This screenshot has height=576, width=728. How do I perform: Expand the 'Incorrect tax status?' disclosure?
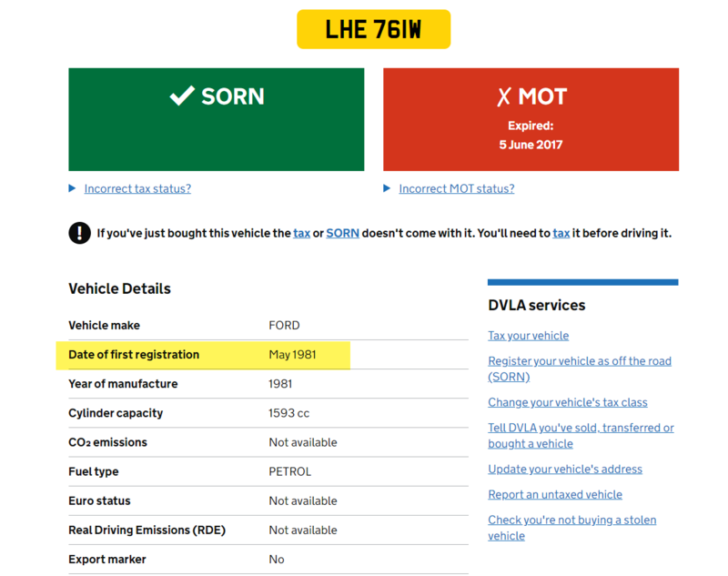(137, 188)
